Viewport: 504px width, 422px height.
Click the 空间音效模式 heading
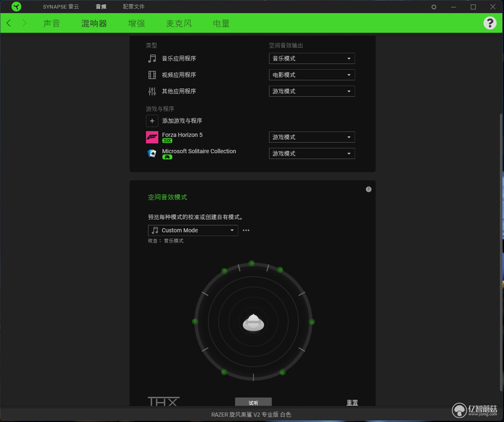pyautogui.click(x=168, y=197)
